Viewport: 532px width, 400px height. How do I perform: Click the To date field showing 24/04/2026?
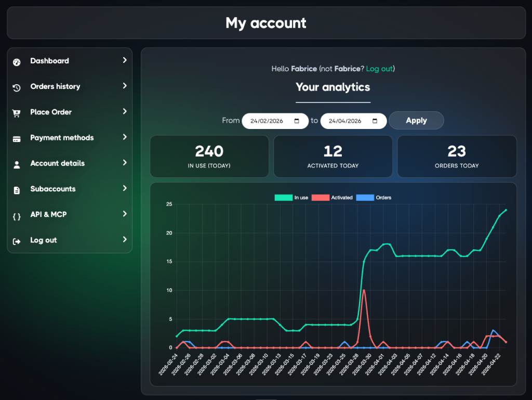pyautogui.click(x=353, y=121)
